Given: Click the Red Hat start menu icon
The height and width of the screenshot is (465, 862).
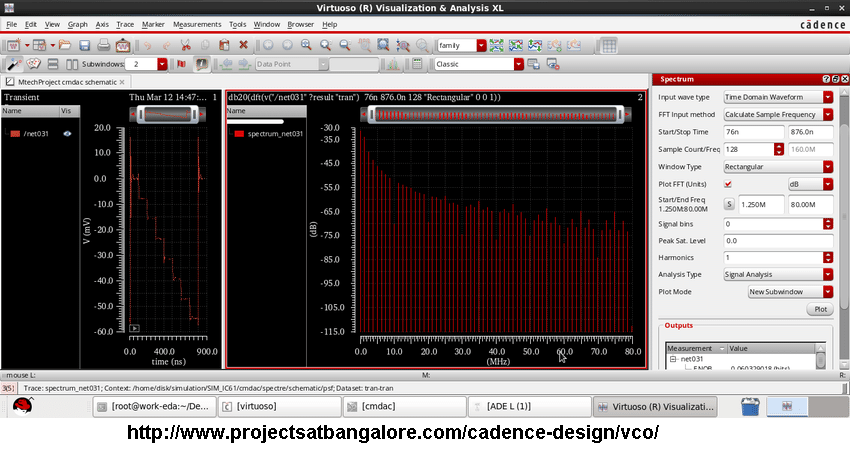Looking at the screenshot, I should tap(23, 406).
